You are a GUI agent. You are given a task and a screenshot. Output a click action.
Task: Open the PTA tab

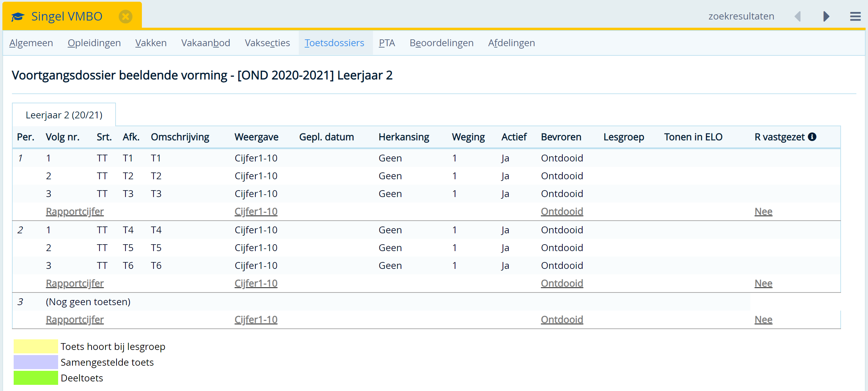tap(387, 43)
